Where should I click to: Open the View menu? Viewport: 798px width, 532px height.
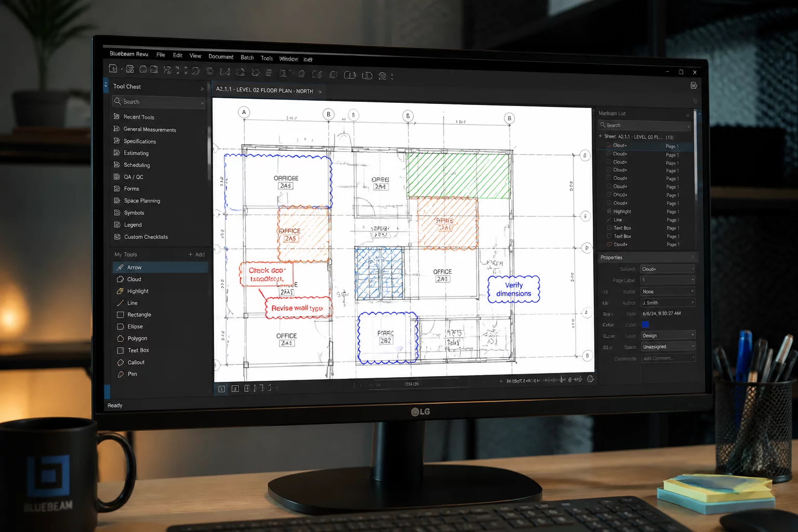(195, 56)
